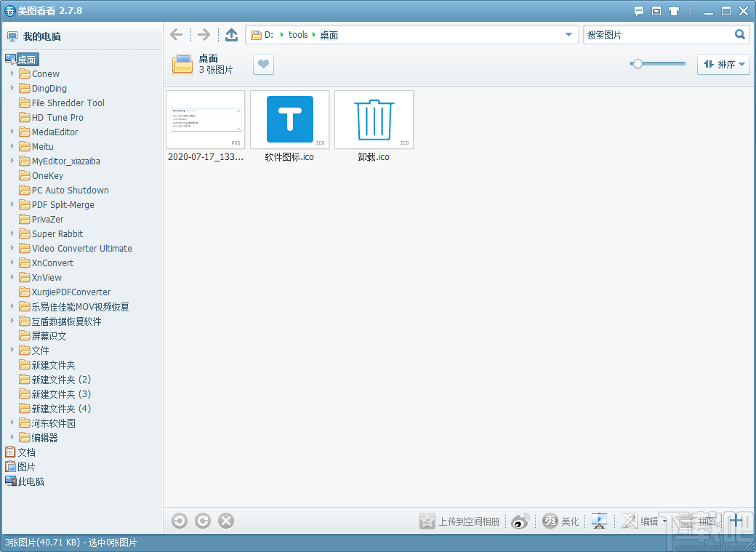Open the 排序 sort dropdown
The image size is (756, 552).
(723, 64)
